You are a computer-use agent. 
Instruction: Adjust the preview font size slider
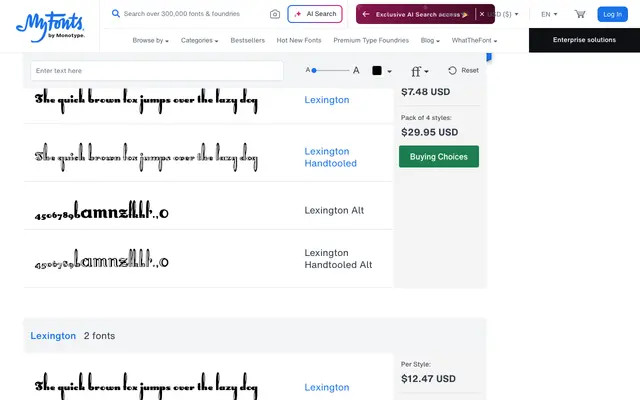[x=332, y=70]
